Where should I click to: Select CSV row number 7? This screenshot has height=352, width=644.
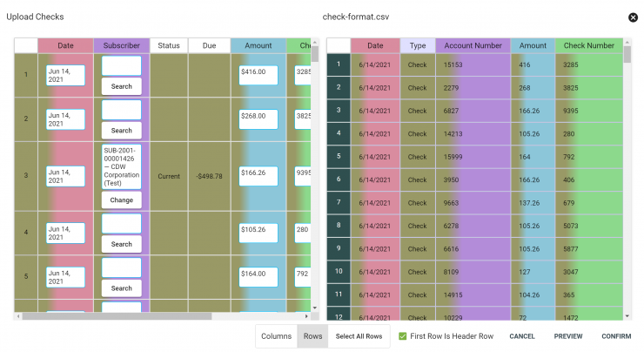(x=339, y=203)
